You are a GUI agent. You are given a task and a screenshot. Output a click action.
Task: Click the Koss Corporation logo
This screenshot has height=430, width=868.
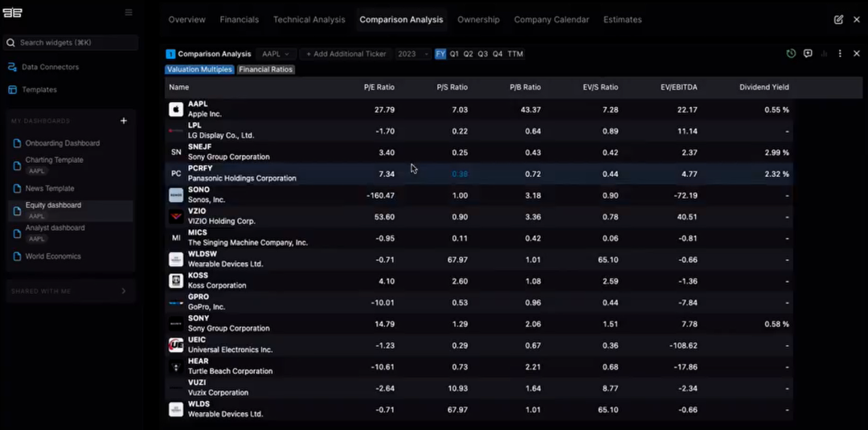point(176,281)
